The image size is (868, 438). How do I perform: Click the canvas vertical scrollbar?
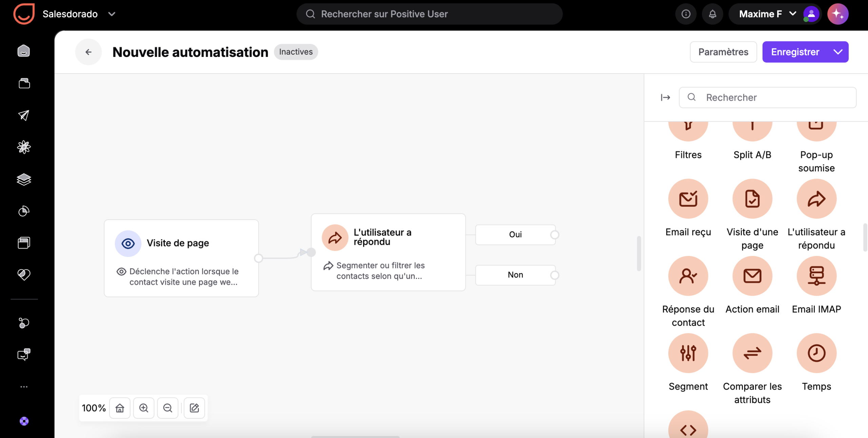[x=639, y=254]
